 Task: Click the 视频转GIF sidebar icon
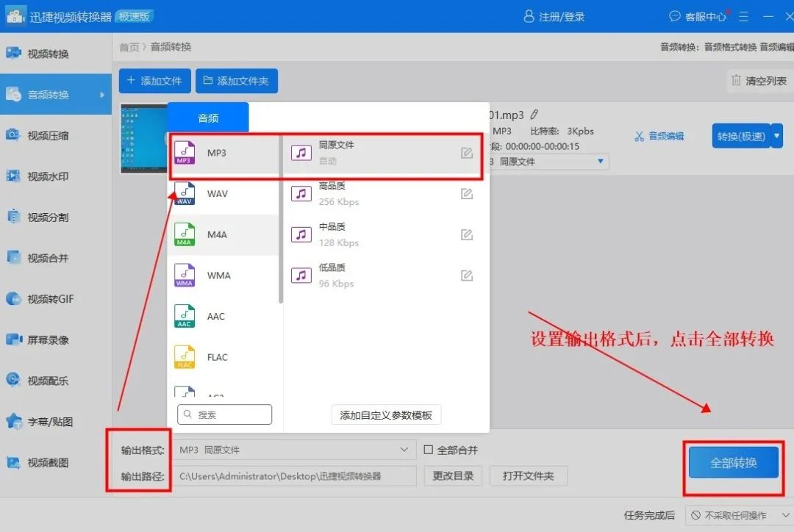13,298
